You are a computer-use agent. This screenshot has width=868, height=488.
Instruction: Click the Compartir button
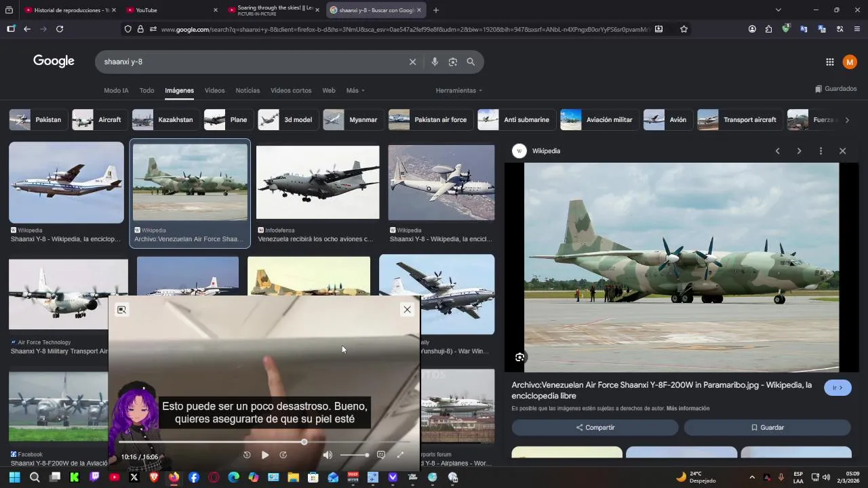click(595, 428)
